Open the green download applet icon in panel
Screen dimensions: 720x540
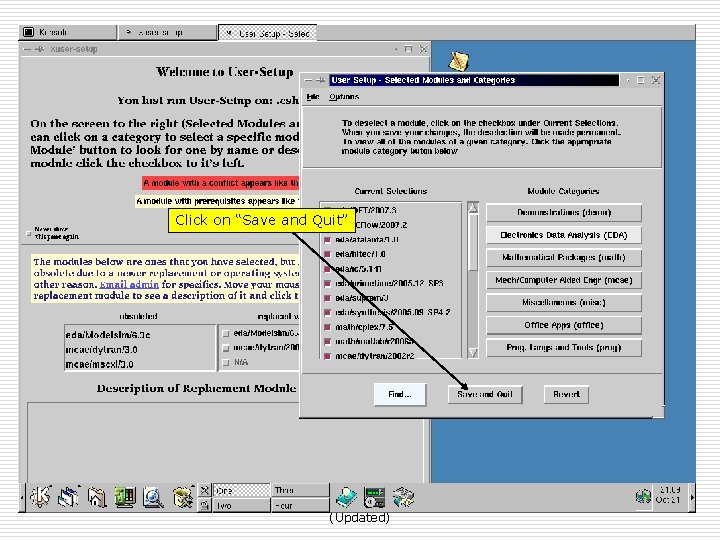[x=346, y=497]
